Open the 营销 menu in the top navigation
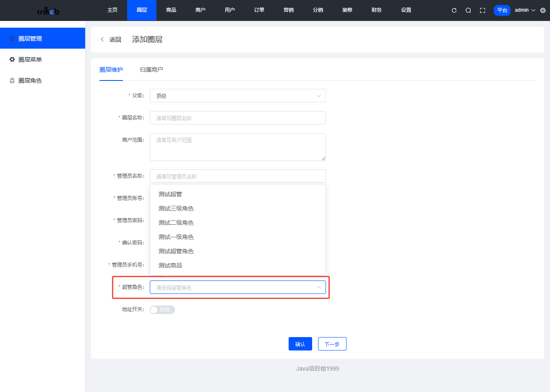Viewport: 550px width, 392px height. (x=288, y=10)
